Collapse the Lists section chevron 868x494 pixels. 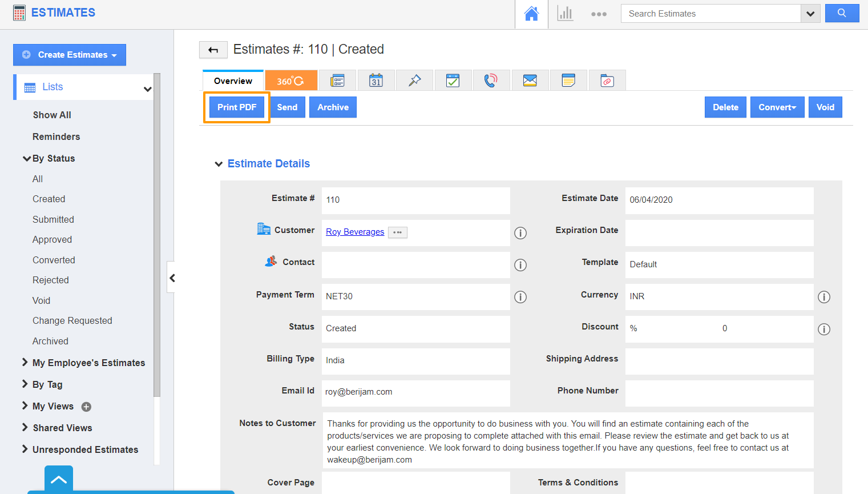148,89
